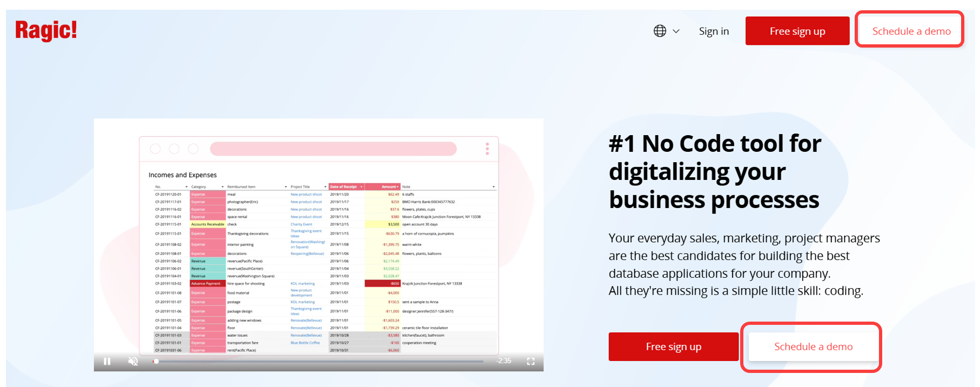Viewport: 980px width, 387px height.
Task: Click the 'Charity Event' project title
Action: coord(301,224)
